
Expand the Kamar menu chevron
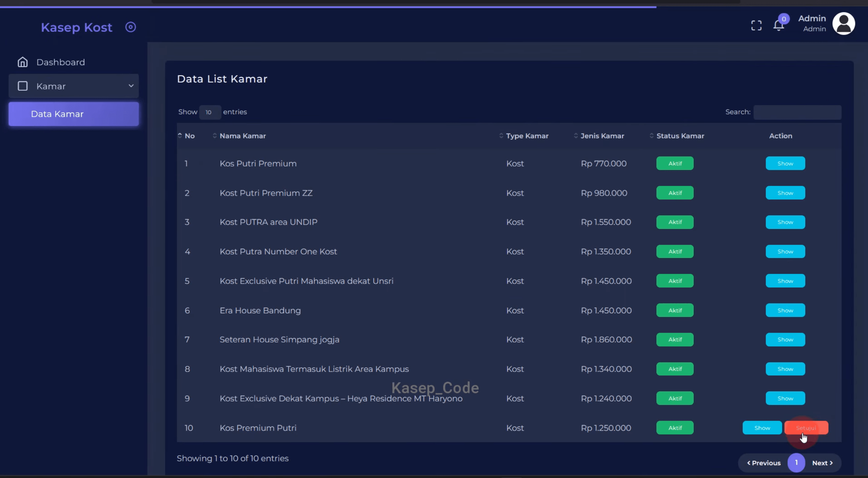pyautogui.click(x=131, y=86)
